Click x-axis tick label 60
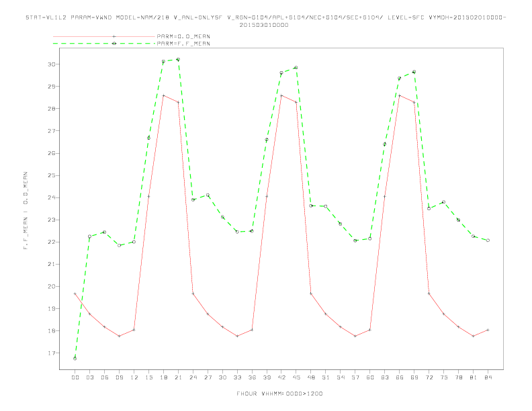Viewport: 532px width, 411px height. click(370, 377)
